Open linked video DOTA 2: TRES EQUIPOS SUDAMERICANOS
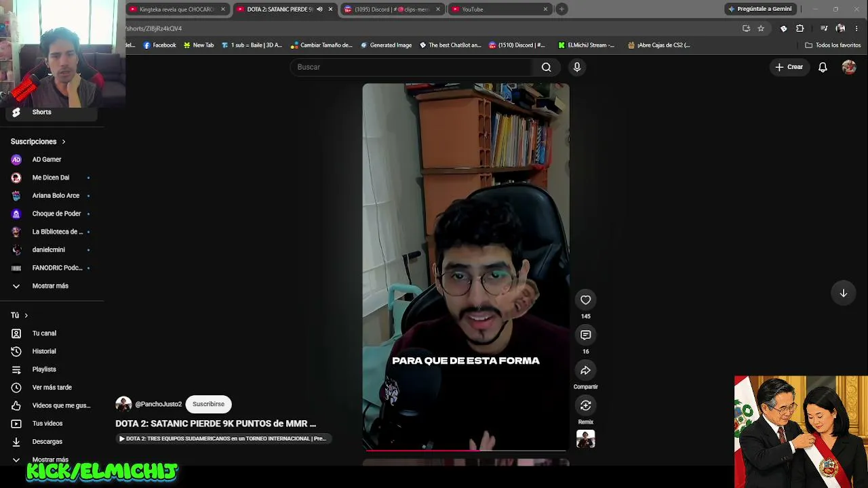 point(222,439)
